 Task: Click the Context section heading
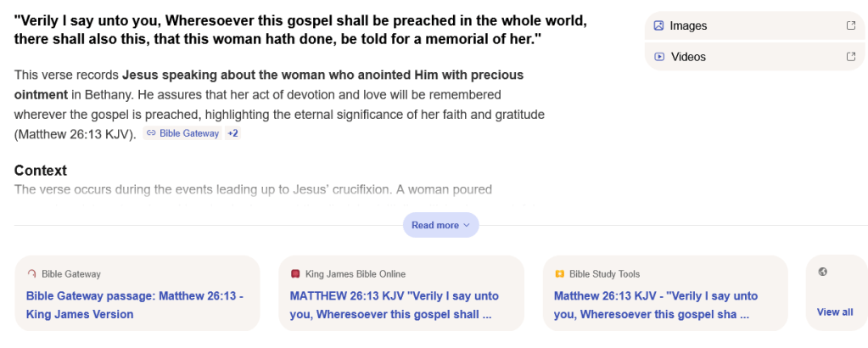(x=41, y=171)
